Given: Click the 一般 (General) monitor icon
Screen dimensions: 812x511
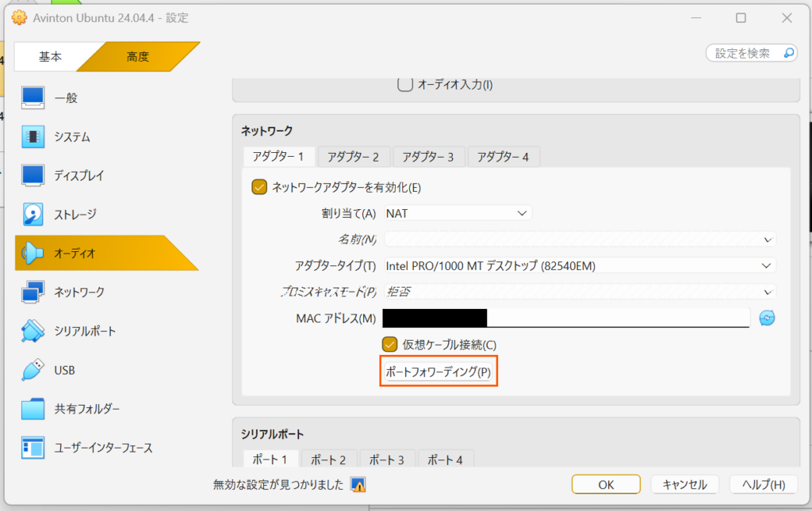Looking at the screenshot, I should coord(33,97).
